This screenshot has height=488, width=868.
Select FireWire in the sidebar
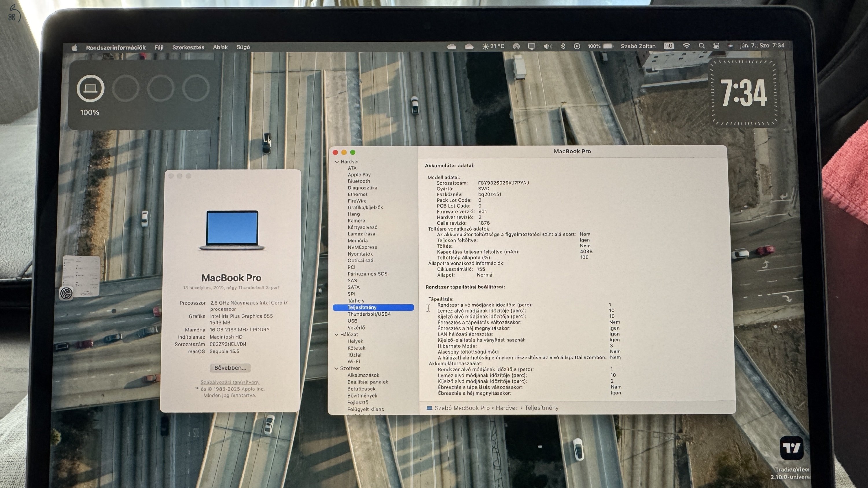coord(357,201)
